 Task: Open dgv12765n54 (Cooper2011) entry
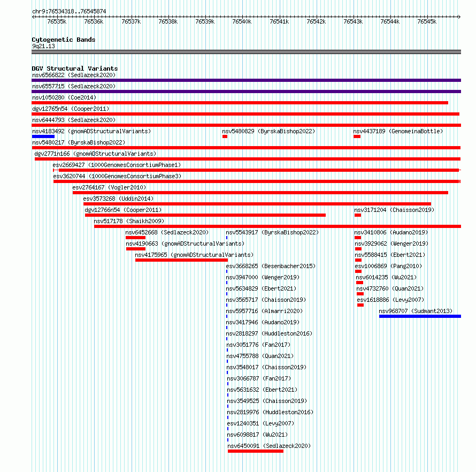(71, 109)
